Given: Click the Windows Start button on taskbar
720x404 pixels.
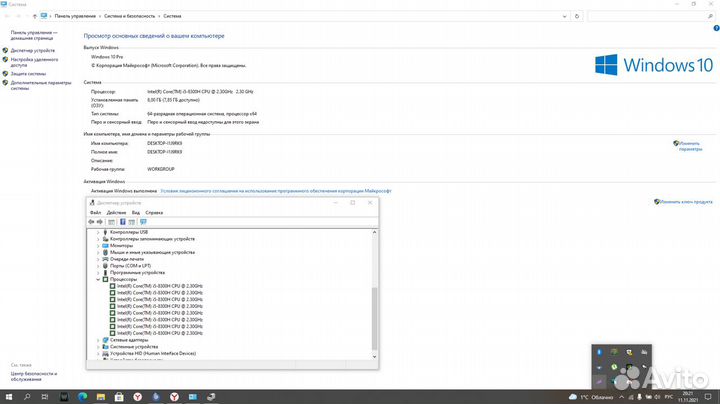Looking at the screenshot, I should 9,397.
